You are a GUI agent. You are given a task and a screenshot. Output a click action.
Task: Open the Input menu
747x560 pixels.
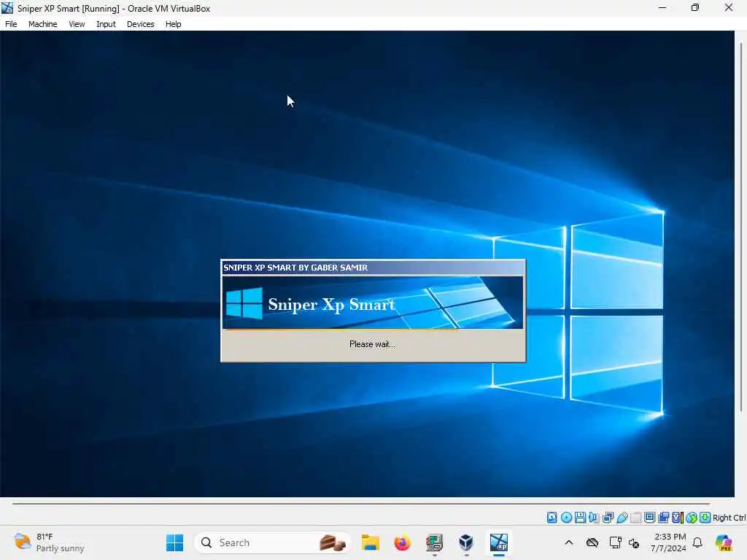[106, 24]
